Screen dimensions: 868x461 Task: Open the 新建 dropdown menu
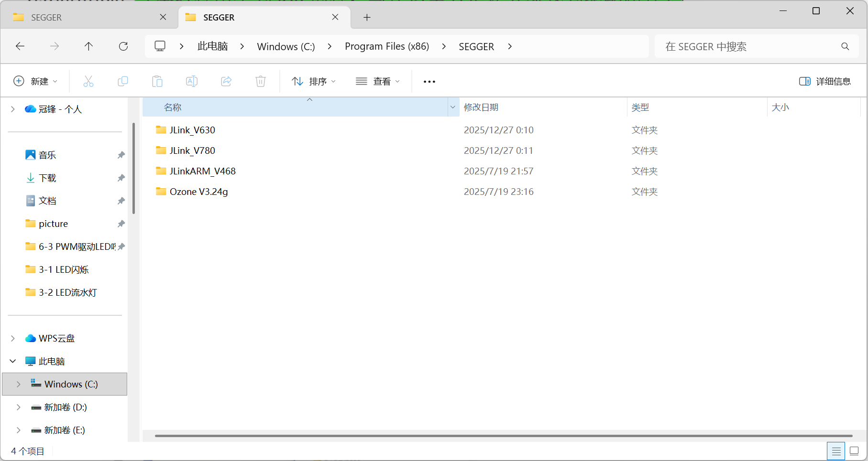click(35, 81)
